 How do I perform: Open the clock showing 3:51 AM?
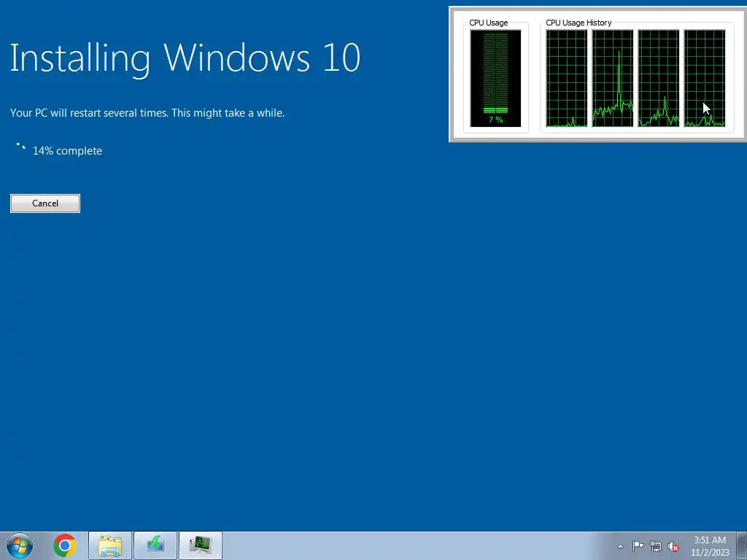(710, 540)
